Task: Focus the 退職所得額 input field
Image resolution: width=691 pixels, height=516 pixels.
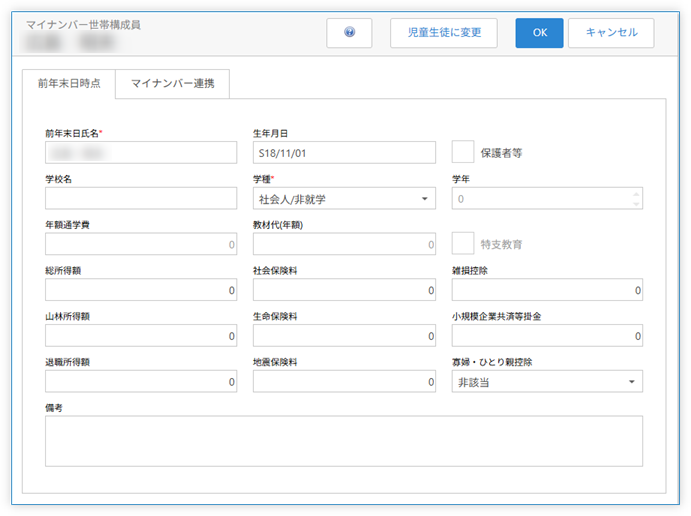Action: 141,381
